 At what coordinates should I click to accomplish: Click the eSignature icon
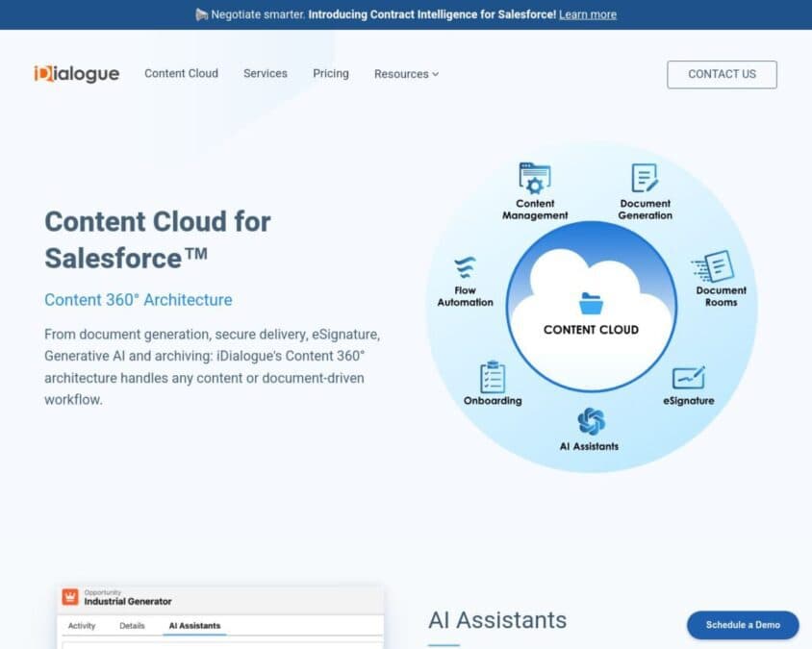tap(689, 378)
